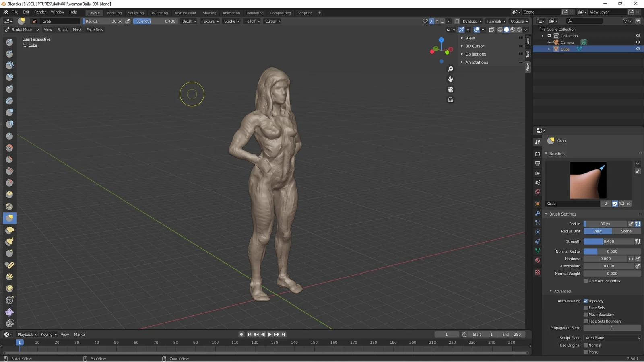Select the Annotate tool near the toolbar bottom
The width and height of the screenshot is (644, 362).
coord(9,323)
